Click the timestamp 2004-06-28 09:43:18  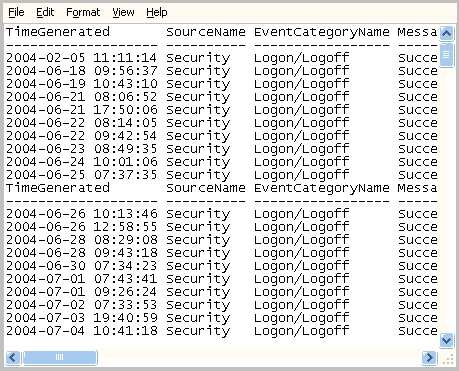pyautogui.click(x=81, y=253)
